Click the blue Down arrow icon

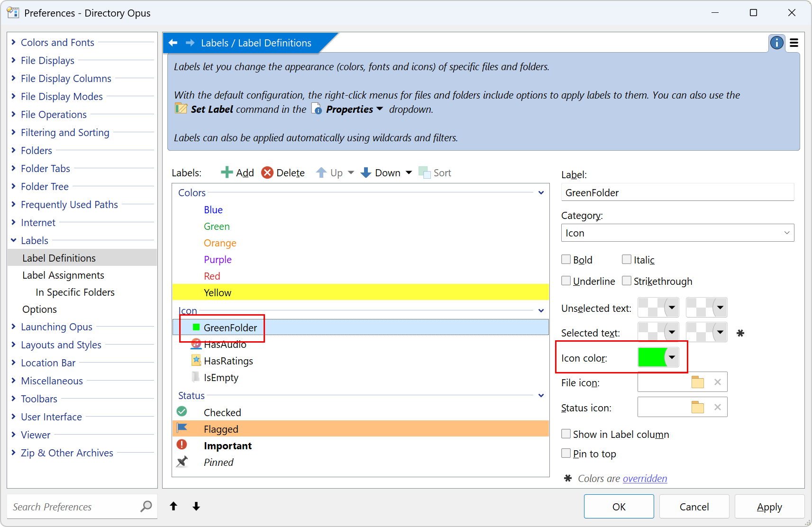point(366,173)
